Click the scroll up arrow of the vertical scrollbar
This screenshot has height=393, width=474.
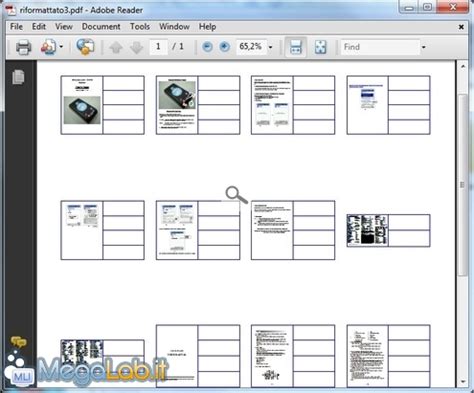[463, 66]
